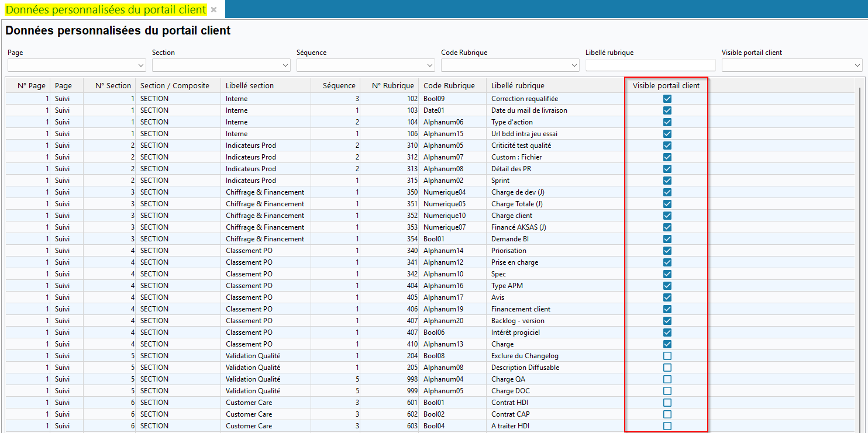Select the Alphanum14 code rubrique cell
The width and height of the screenshot is (868, 433).
point(443,251)
